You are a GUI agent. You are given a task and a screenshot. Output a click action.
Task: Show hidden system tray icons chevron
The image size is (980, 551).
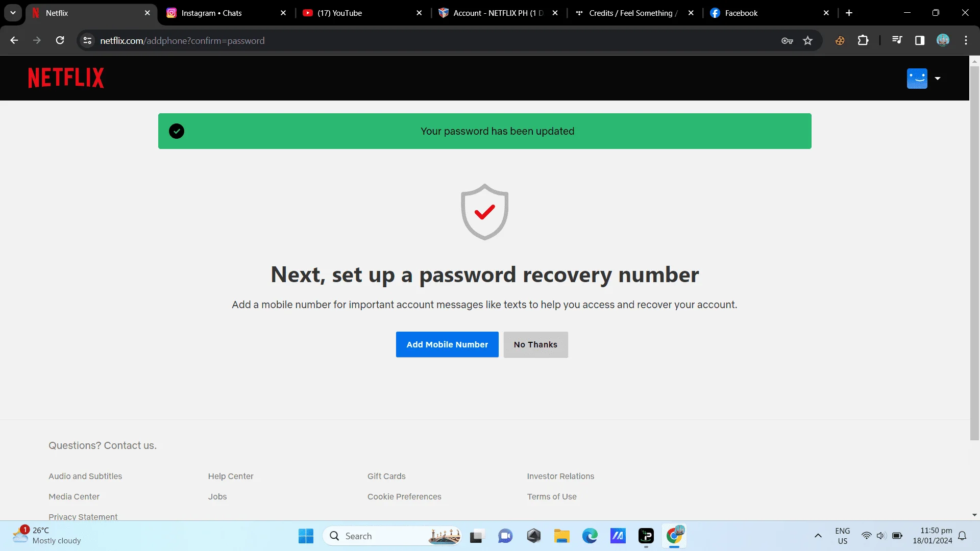818,536
